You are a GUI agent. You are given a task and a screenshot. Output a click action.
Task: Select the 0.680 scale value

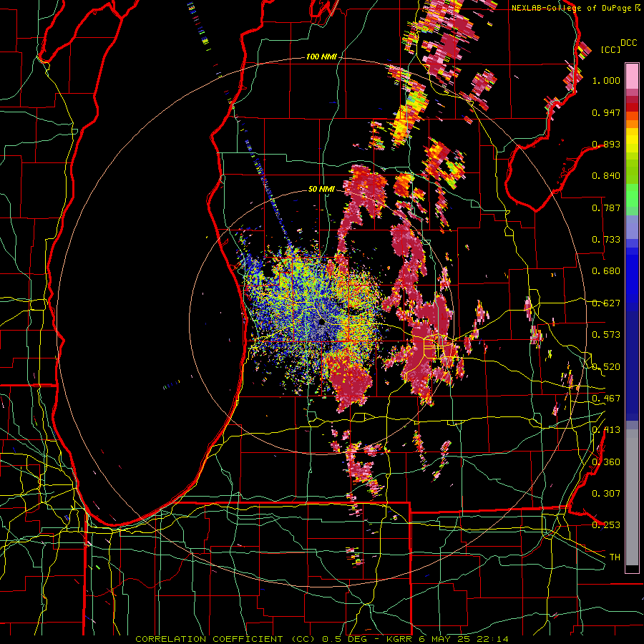(x=606, y=271)
